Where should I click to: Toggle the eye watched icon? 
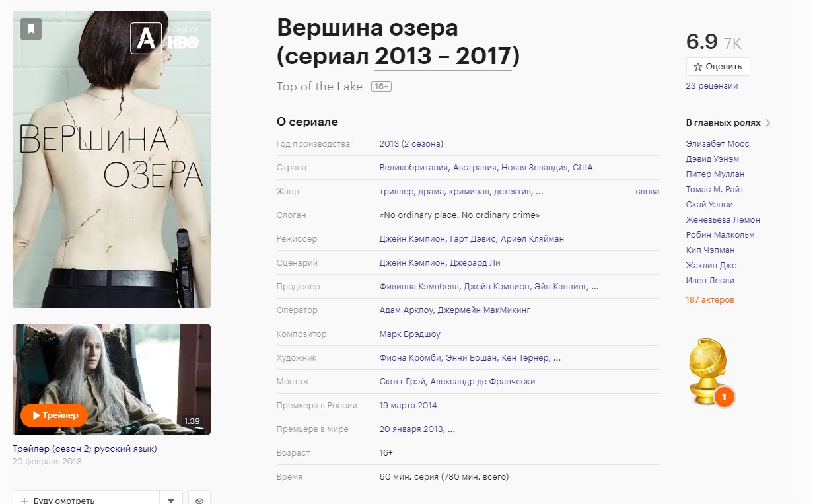199,500
